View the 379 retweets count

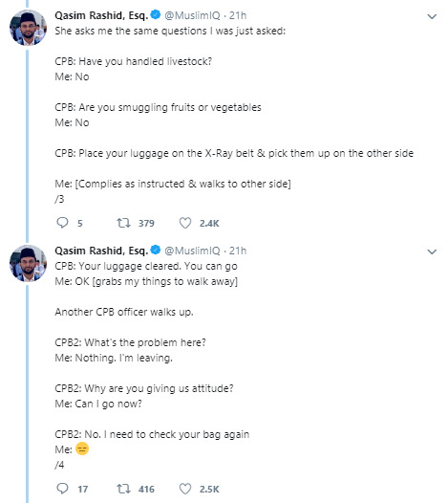146,223
